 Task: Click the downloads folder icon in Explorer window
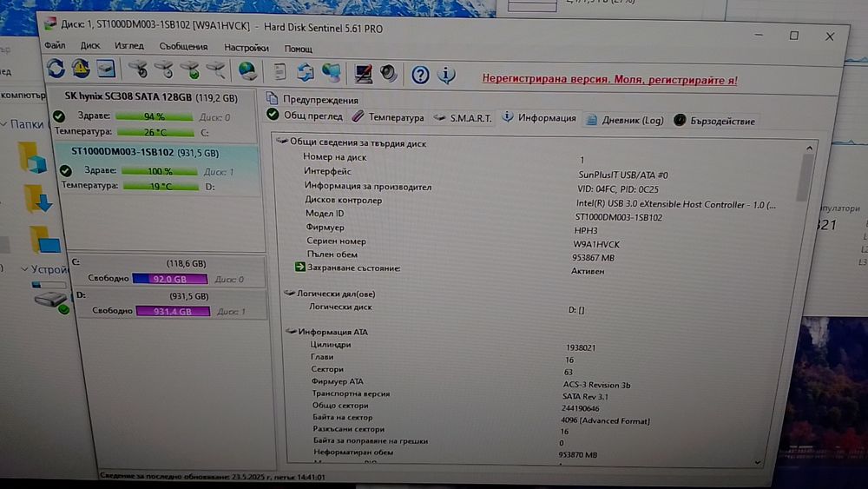click(37, 199)
